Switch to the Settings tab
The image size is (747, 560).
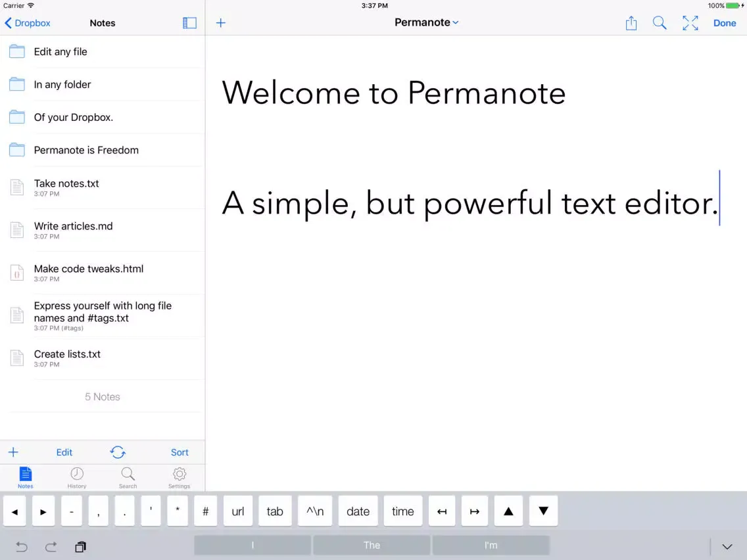pyautogui.click(x=179, y=478)
